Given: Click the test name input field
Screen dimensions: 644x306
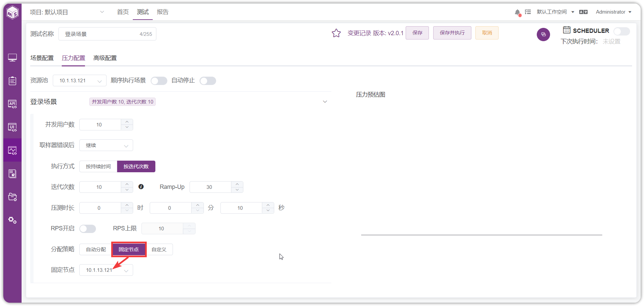Looking at the screenshot, I should pos(107,34).
